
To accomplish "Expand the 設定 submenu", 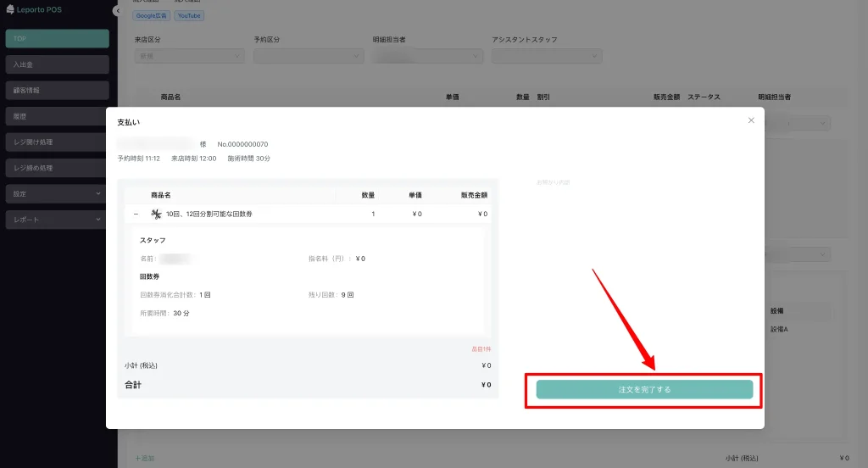I will point(57,193).
